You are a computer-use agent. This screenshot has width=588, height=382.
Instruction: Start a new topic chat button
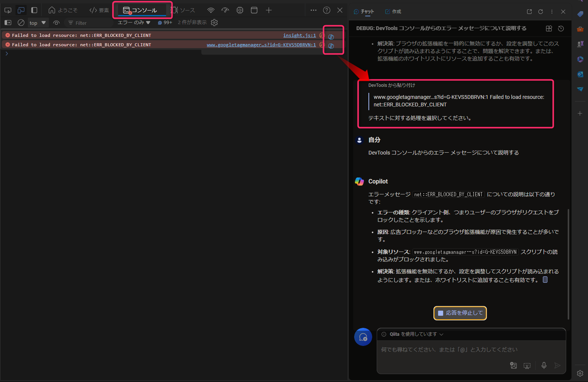(x=363, y=337)
